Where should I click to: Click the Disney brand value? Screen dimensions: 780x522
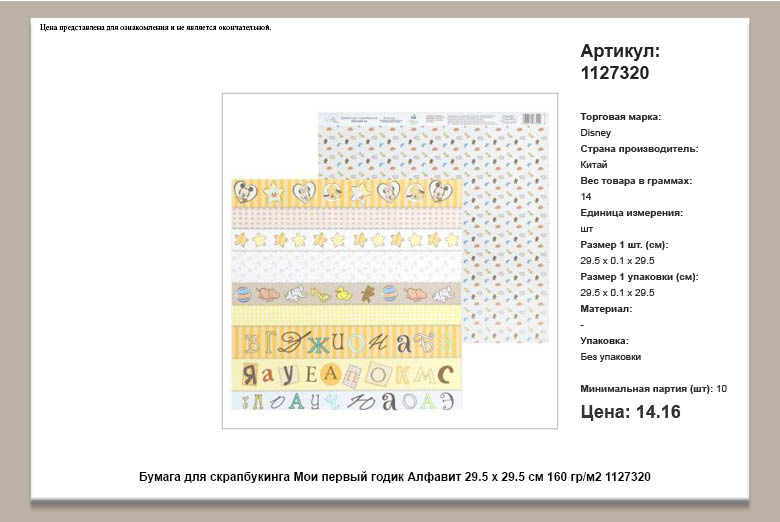click(595, 133)
